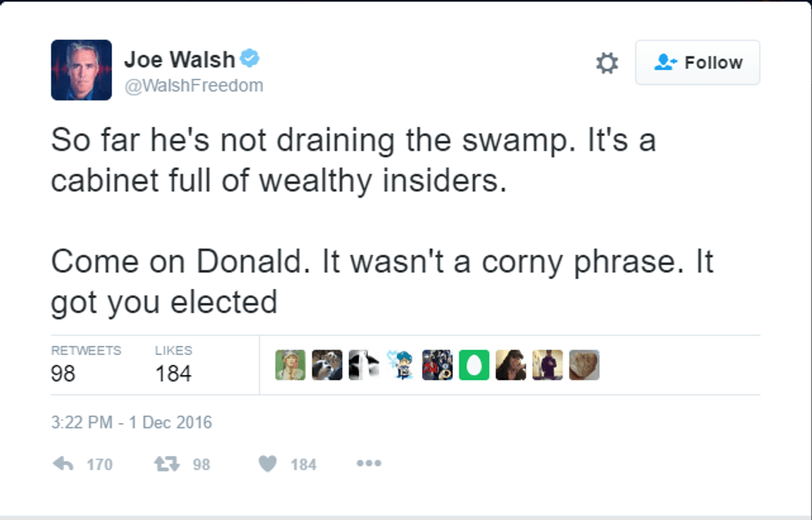812x520 pixels.
Task: Open the three-dots more options menu
Action: click(x=369, y=465)
